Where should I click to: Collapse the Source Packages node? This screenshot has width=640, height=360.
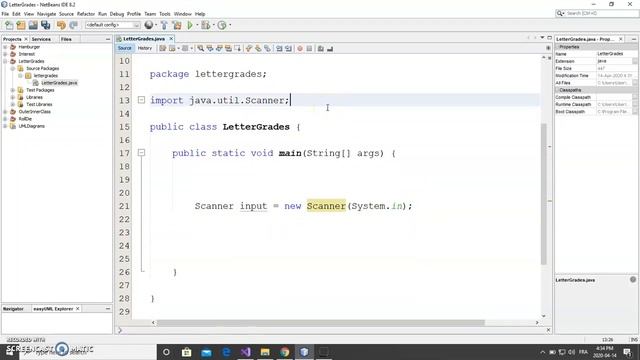click(x=13, y=69)
